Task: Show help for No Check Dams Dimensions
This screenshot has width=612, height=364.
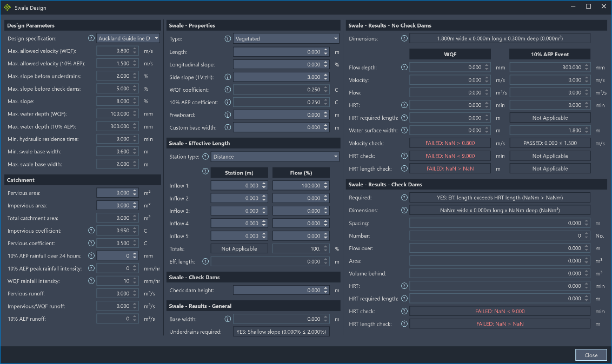Action: 404,38
